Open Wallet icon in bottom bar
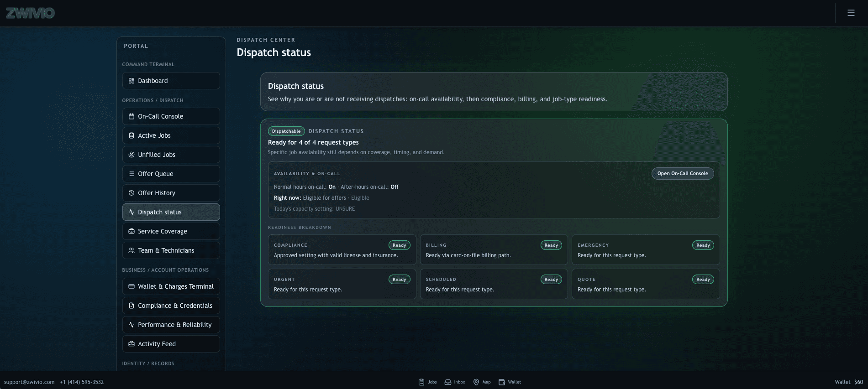The width and height of the screenshot is (868, 389). [502, 382]
